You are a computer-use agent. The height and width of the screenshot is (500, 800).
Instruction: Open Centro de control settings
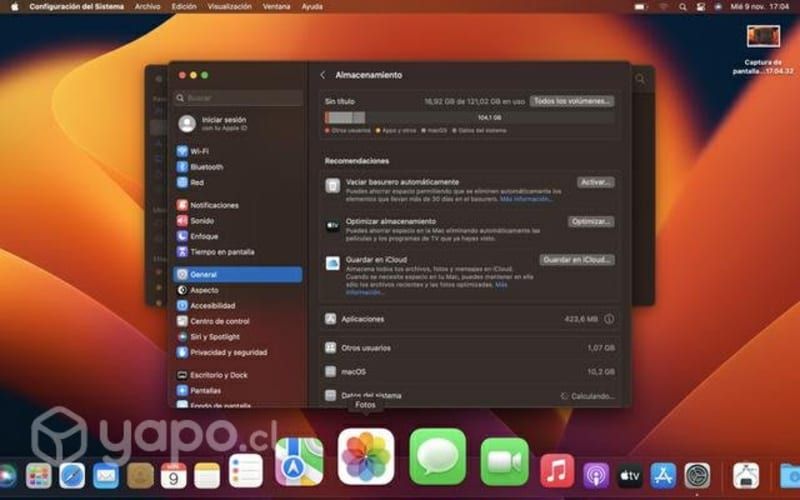click(x=213, y=321)
